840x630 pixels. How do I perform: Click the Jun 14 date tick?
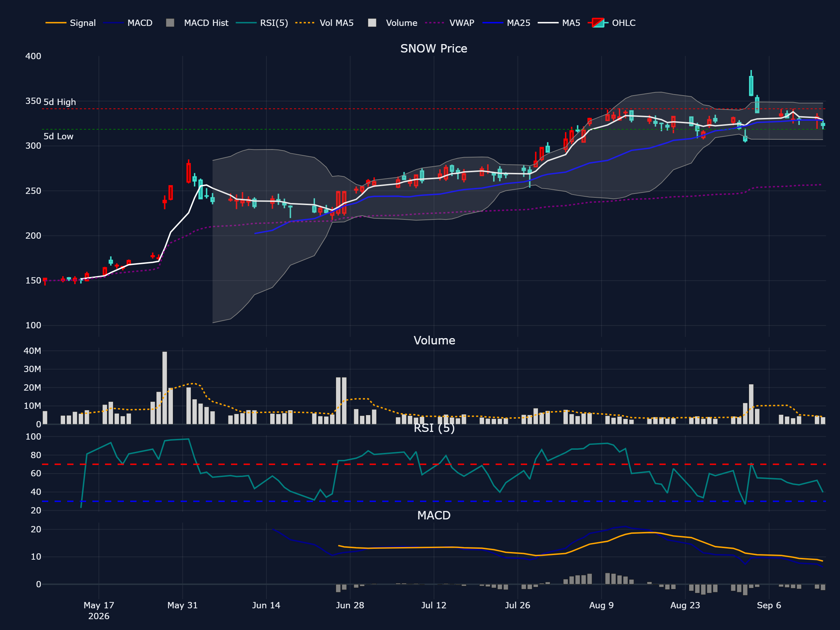(x=266, y=605)
